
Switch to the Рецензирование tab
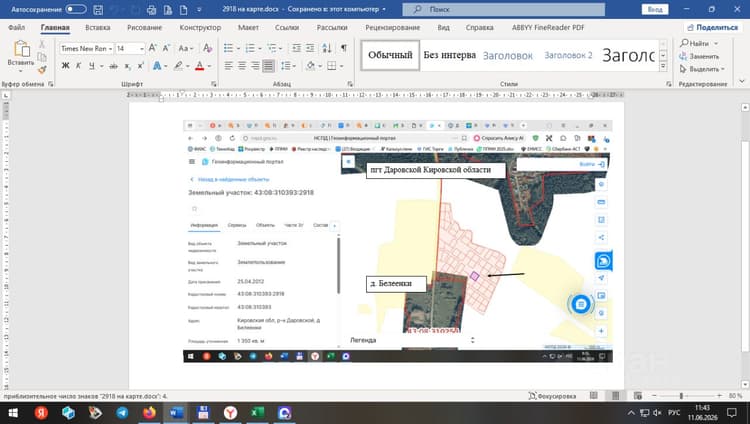point(392,28)
